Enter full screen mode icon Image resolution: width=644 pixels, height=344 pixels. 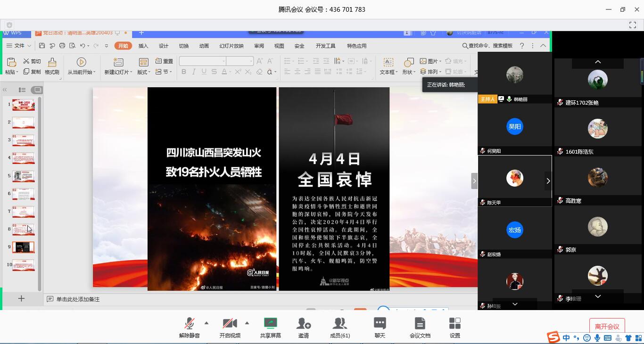(x=633, y=25)
